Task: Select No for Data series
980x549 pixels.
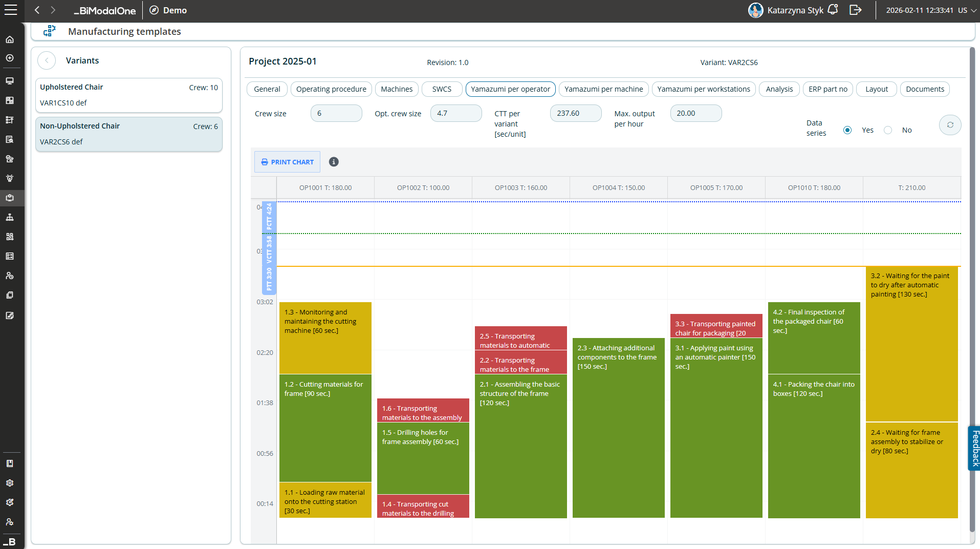Action: [x=888, y=130]
